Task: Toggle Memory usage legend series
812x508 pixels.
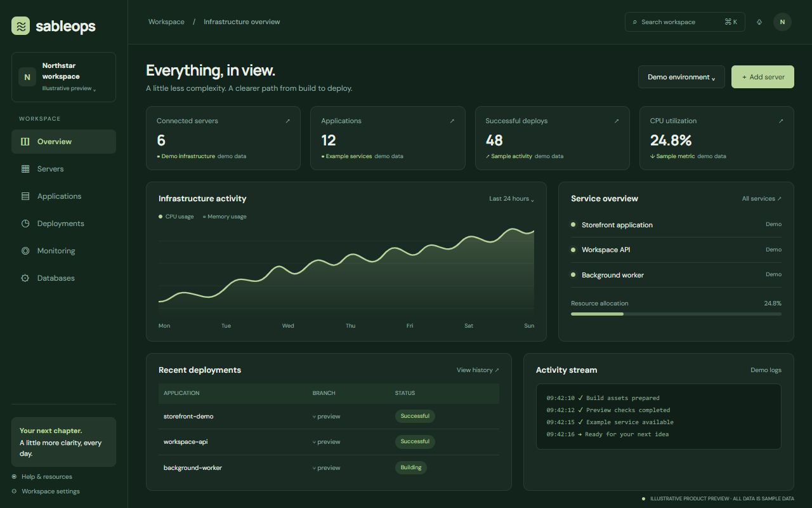Action: (x=225, y=217)
